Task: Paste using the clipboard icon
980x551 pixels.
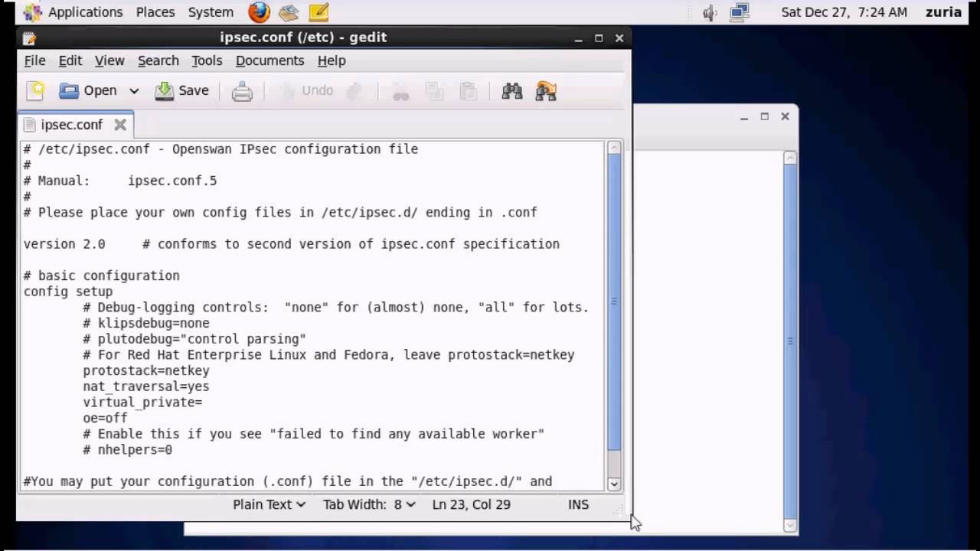Action: [468, 91]
